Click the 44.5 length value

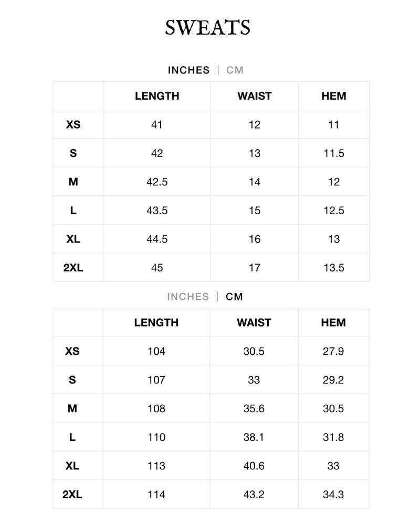157,239
